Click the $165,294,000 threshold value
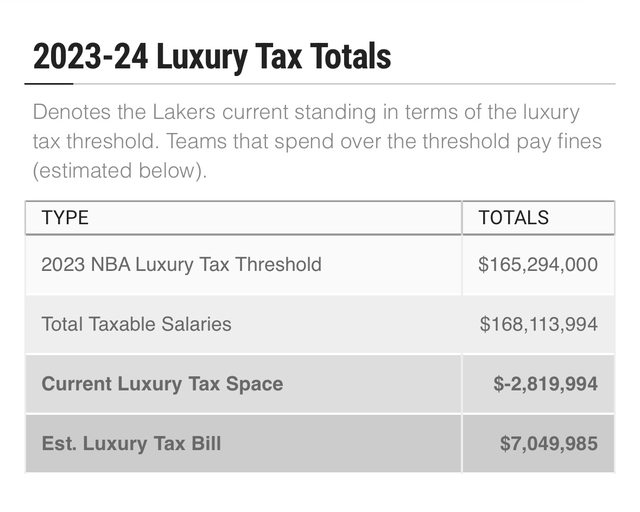 coord(539,265)
